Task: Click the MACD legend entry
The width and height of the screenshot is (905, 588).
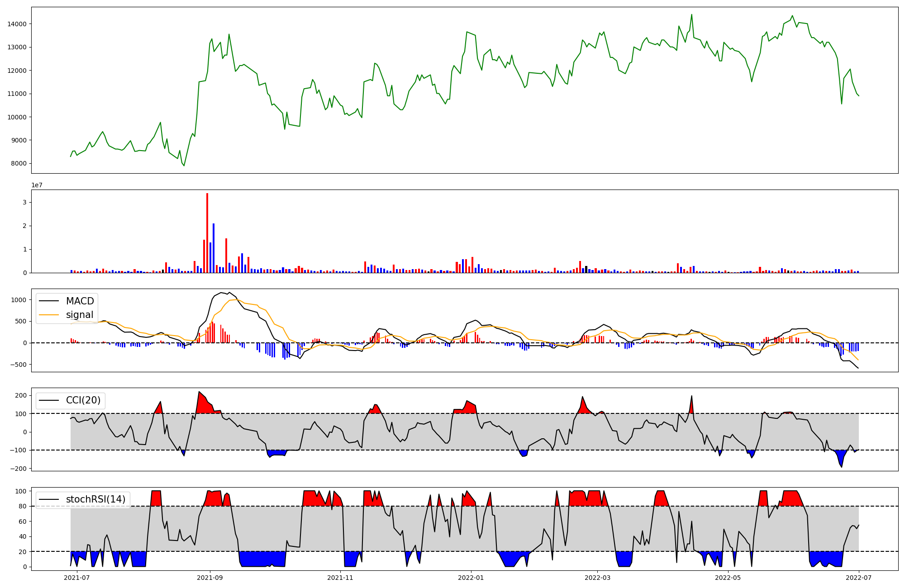Action: click(x=80, y=301)
